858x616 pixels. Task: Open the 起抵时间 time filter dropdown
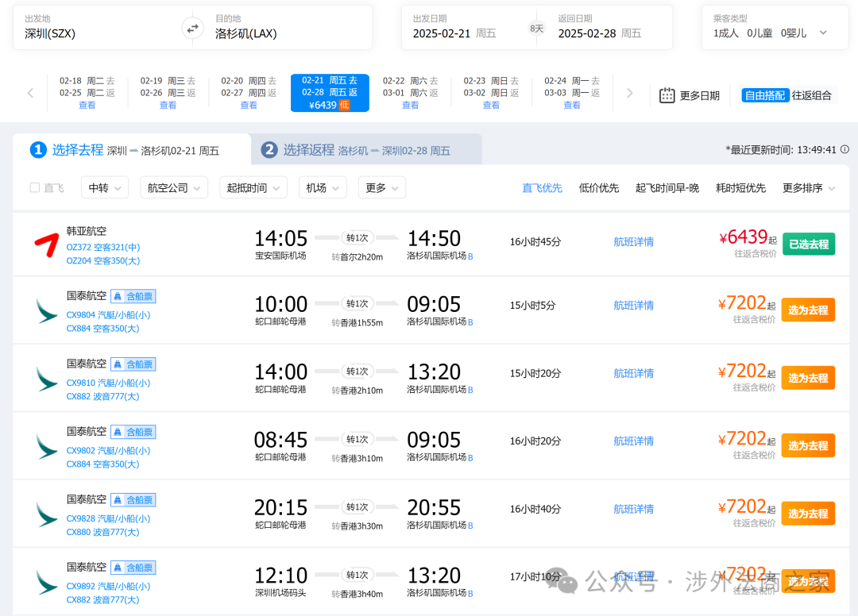point(253,187)
